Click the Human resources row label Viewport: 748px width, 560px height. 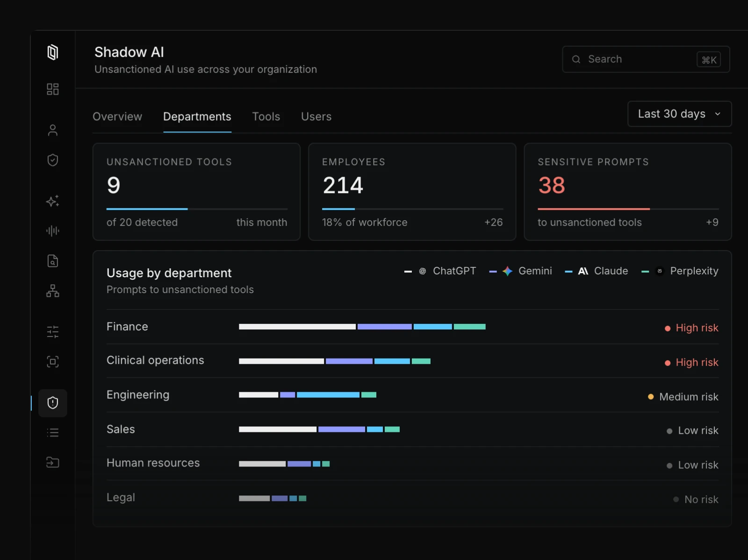pyautogui.click(x=153, y=463)
